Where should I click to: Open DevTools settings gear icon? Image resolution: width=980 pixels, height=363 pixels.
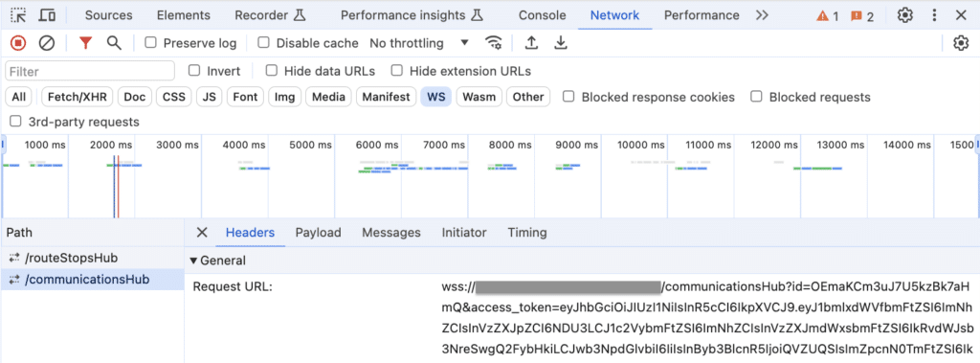[905, 15]
